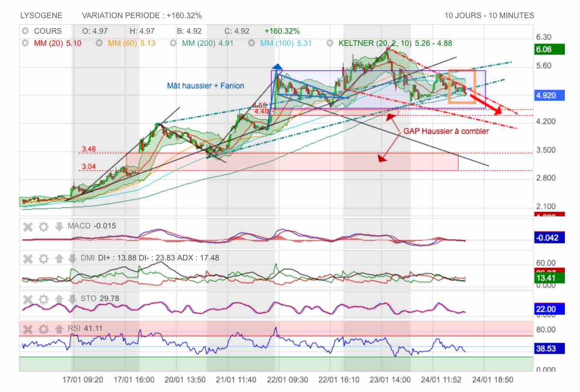
Task: Click the green 6.06 price tag
Action: click(x=550, y=49)
